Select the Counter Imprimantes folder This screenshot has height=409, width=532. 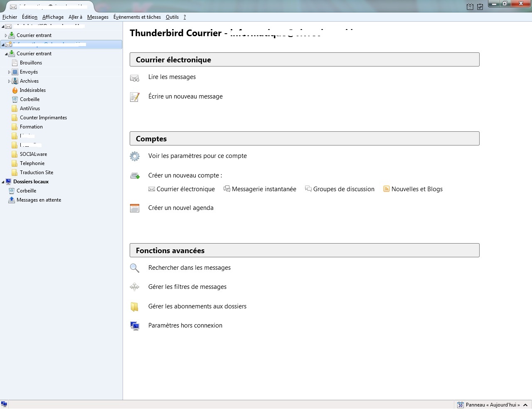[43, 118]
